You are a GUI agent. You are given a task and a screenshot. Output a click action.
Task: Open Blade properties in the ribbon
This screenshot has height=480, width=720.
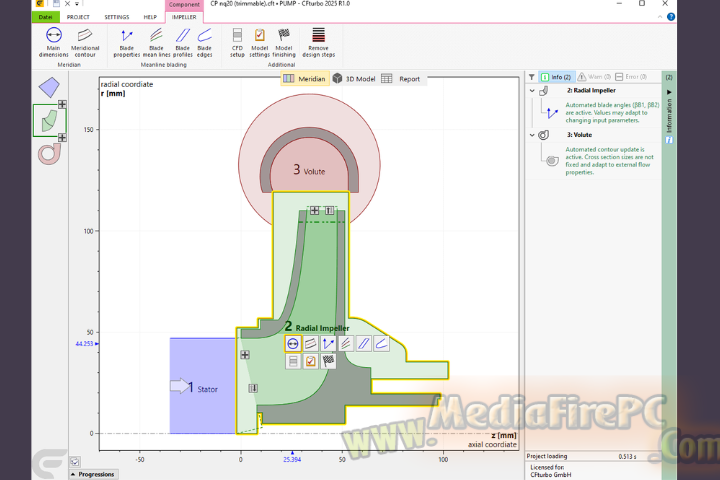(127, 42)
